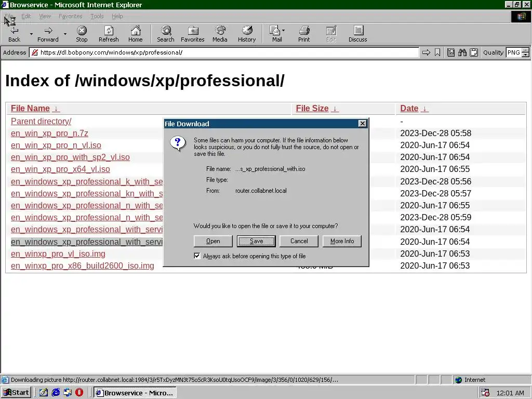Screen dimensions: 532x399
Task: Open Parent directory link
Action: (41, 121)
